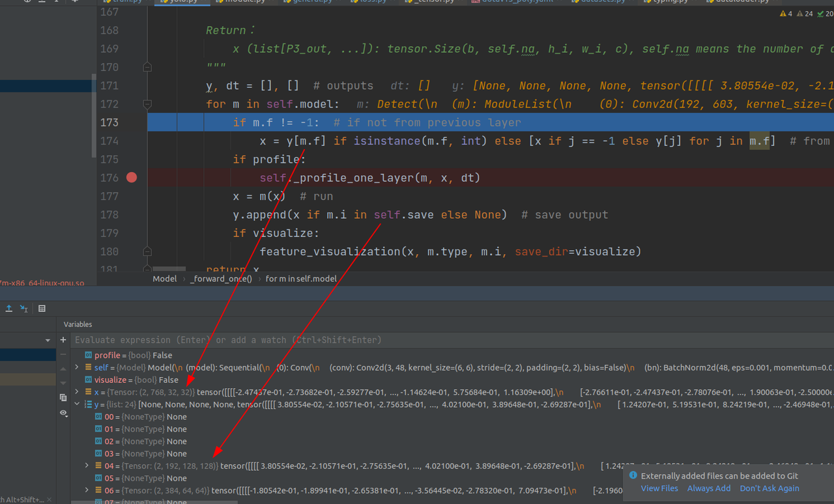Click the remove watch minus icon
Screen dimensions: 834x504
(63, 354)
